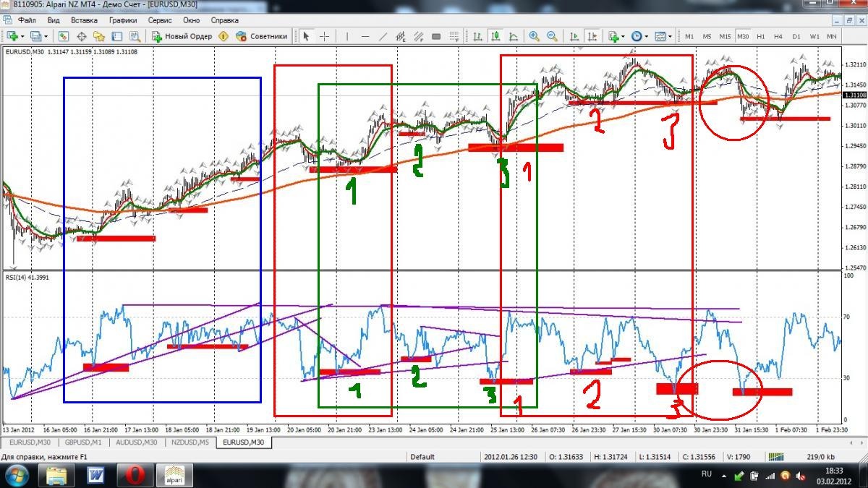Select the vertical line drawing tool
The image size is (868, 488).
click(x=347, y=36)
